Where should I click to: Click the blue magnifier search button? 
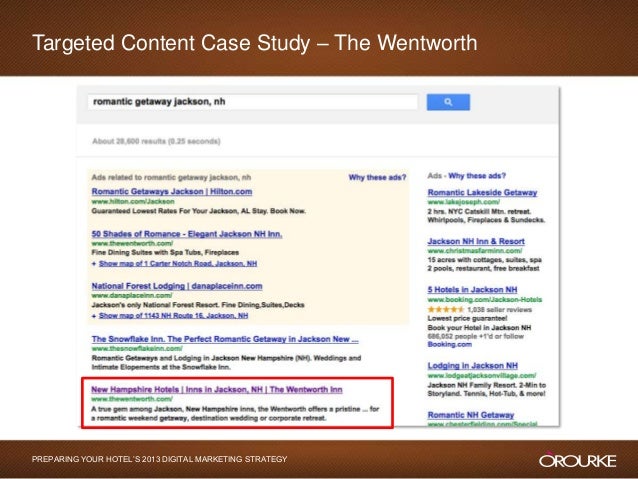coord(448,102)
